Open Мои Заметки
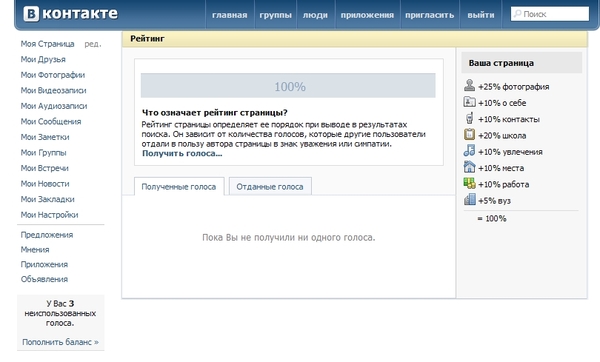This screenshot has width=600, height=362. coord(45,137)
